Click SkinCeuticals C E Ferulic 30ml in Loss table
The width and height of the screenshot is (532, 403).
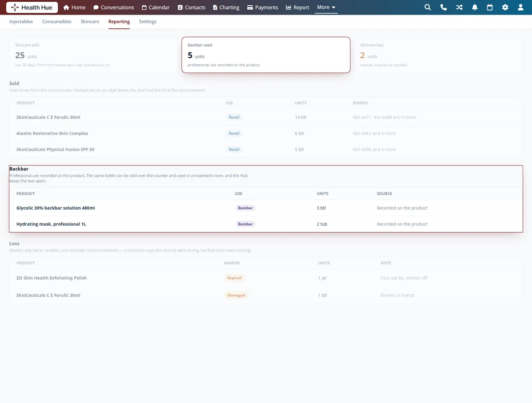pyautogui.click(x=48, y=295)
